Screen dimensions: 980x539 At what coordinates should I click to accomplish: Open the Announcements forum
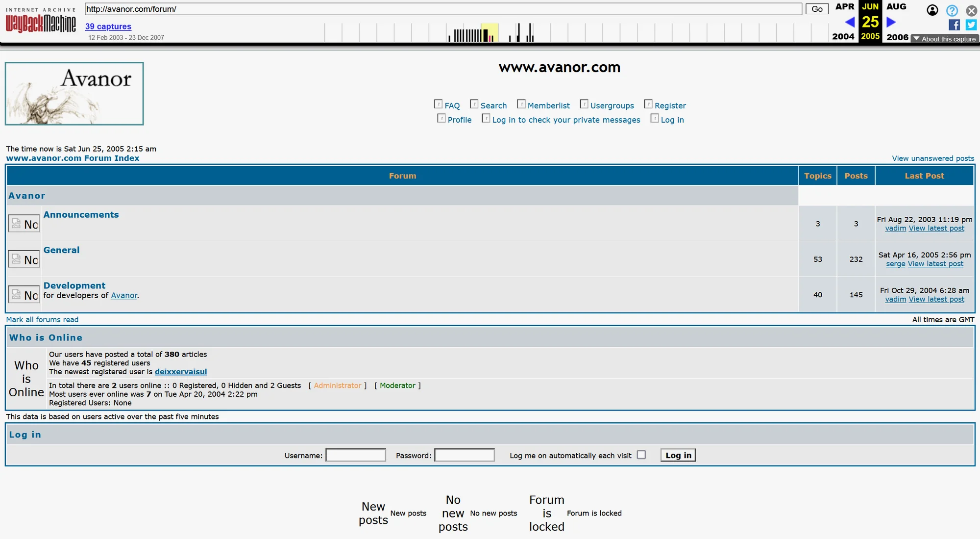click(x=81, y=214)
